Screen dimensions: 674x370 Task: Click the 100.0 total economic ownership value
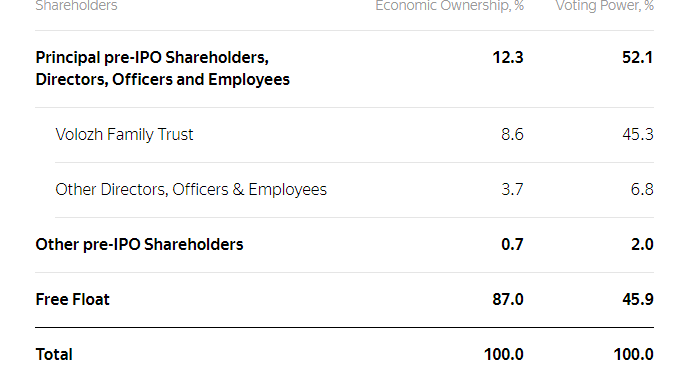click(503, 355)
